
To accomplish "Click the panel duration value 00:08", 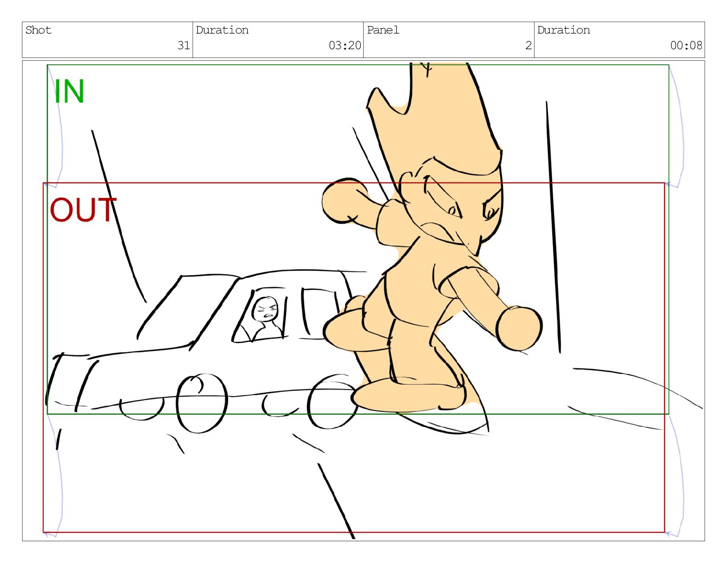I will coord(686,45).
